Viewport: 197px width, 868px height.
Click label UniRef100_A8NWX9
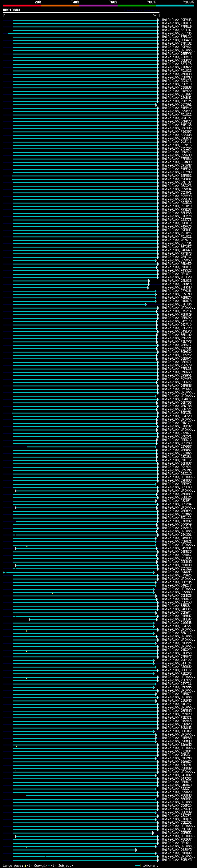177,315
